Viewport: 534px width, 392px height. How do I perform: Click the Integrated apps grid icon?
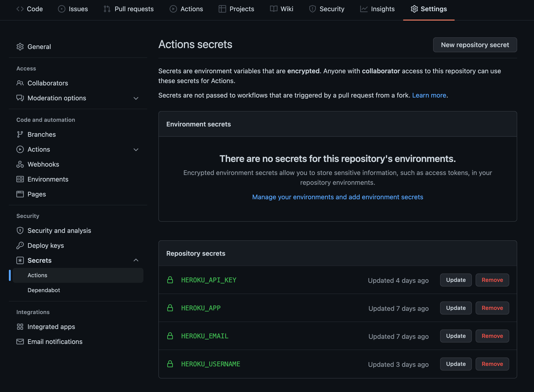20,327
